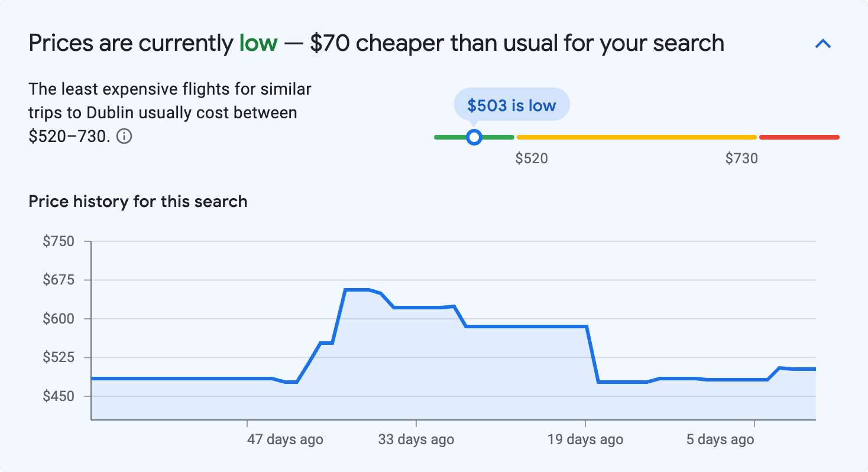This screenshot has height=472, width=868.
Task: Select the "47 days ago" axis label
Action: pos(284,439)
